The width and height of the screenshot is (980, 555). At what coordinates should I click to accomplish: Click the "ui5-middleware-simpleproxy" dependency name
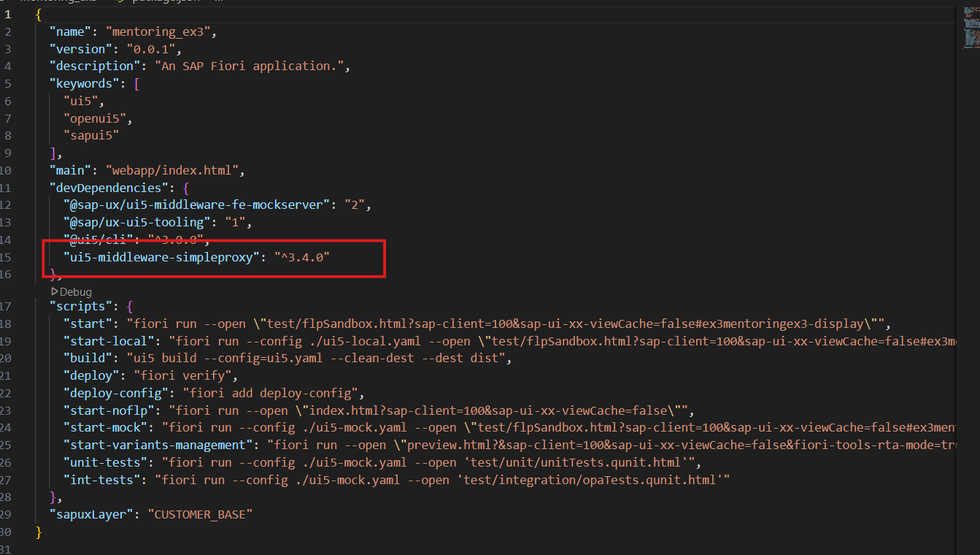click(162, 257)
